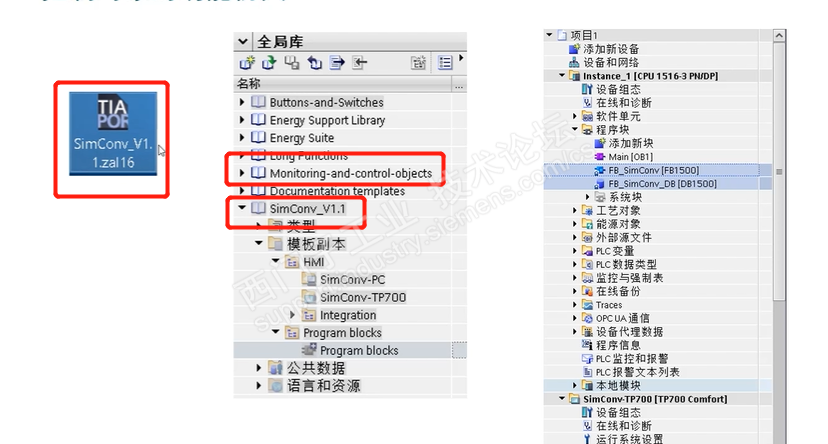Expand the 系统块 folder

click(588, 197)
